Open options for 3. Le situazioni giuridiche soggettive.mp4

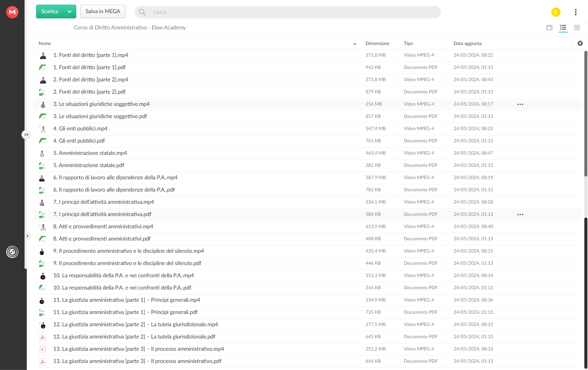coord(520,104)
